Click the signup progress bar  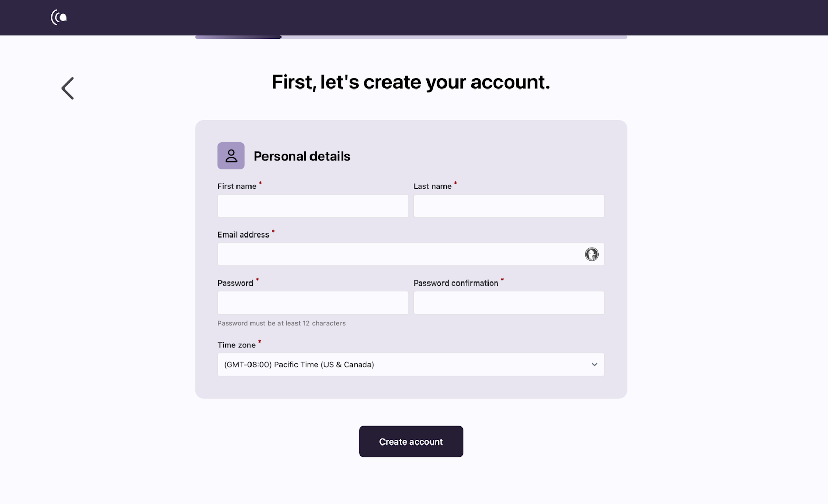[x=411, y=37]
